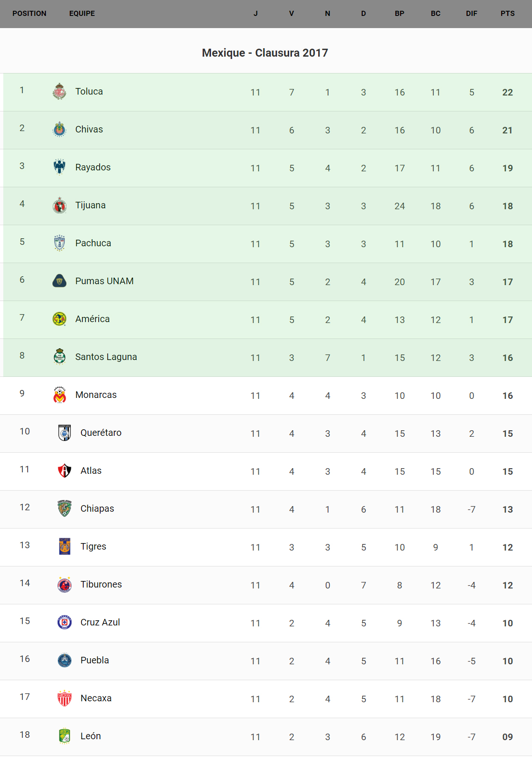Click the Querétaro team name
Image resolution: width=532 pixels, height=757 pixels.
point(101,433)
